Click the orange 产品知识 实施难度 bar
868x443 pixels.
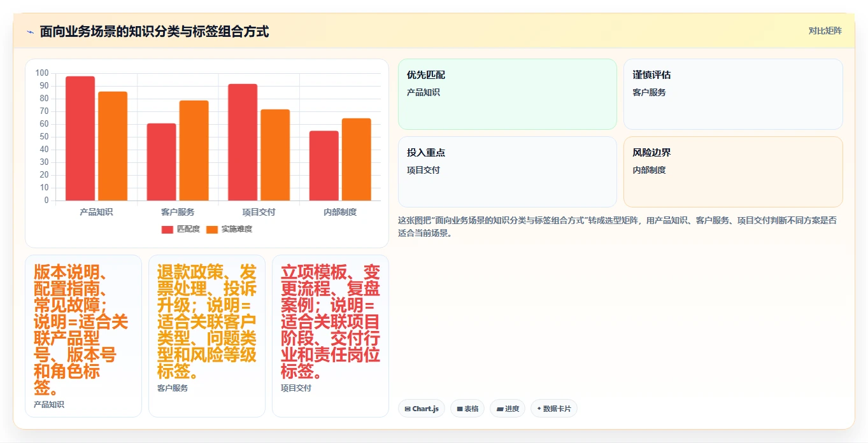113,146
